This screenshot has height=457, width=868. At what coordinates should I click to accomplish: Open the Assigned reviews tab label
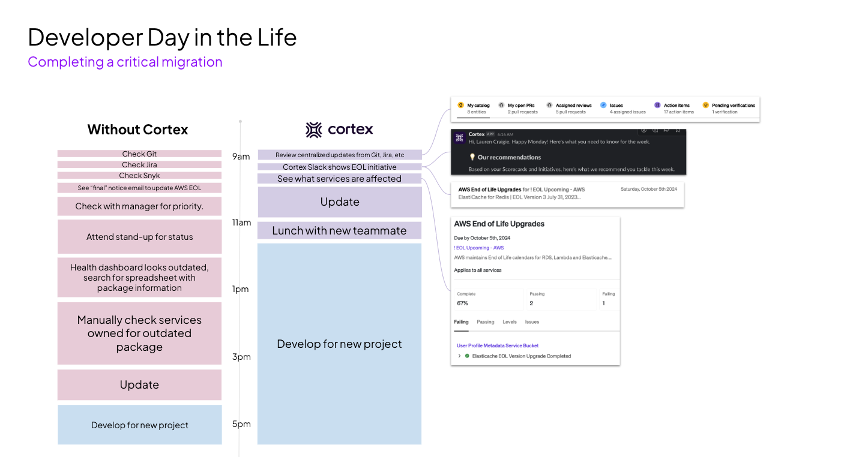pyautogui.click(x=573, y=106)
